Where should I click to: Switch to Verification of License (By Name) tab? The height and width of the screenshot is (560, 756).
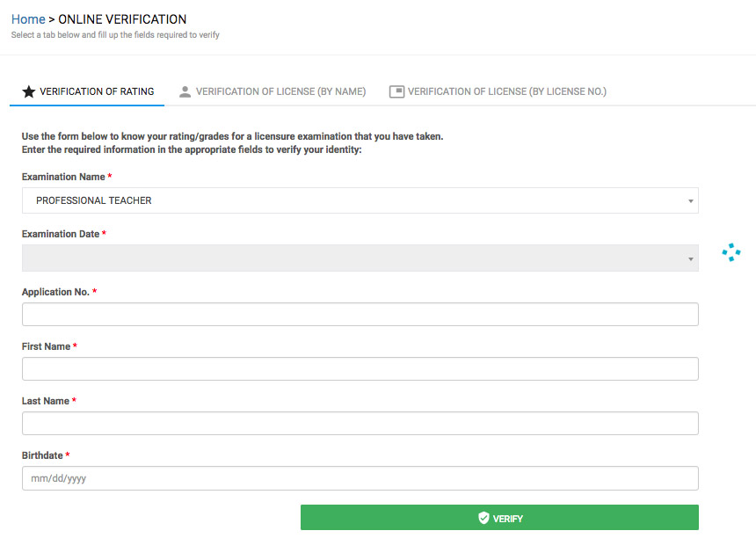[x=273, y=91]
